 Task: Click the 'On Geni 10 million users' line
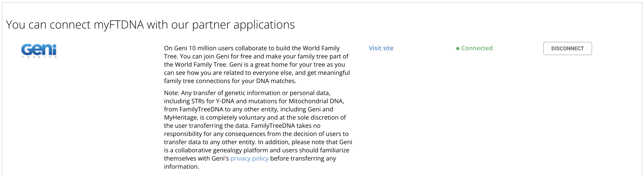point(252,48)
